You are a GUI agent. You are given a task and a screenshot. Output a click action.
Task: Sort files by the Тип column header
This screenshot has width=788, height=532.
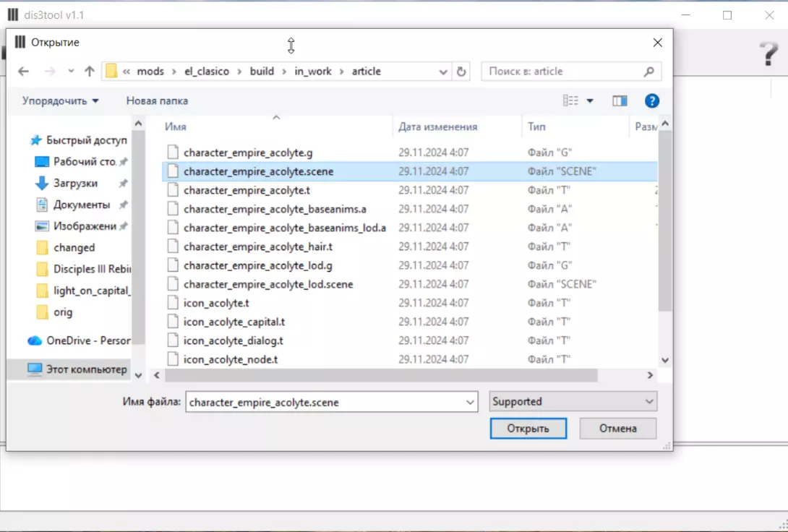click(536, 126)
